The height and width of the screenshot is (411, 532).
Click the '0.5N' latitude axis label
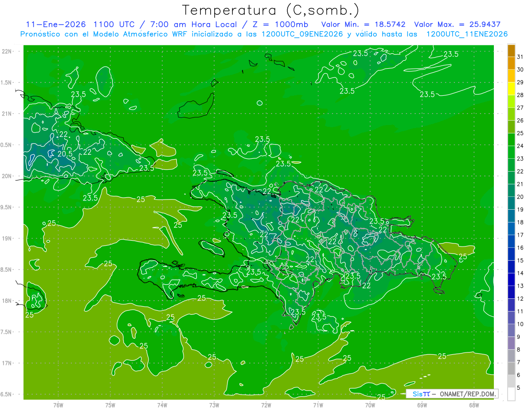(7, 145)
